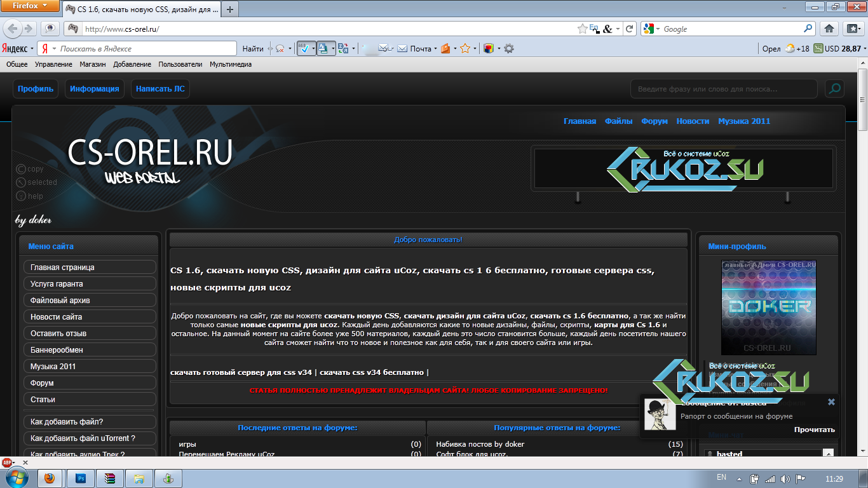
Task: Open the Магазин menu
Action: pos(93,64)
